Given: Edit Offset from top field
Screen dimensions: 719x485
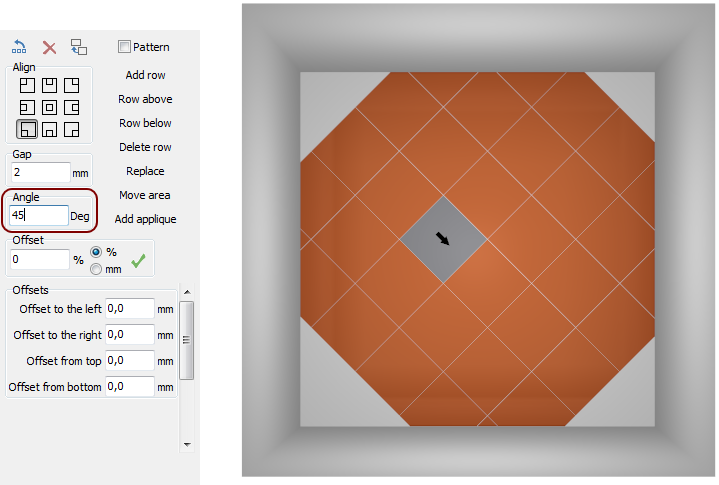Looking at the screenshot, I should 130,361.
